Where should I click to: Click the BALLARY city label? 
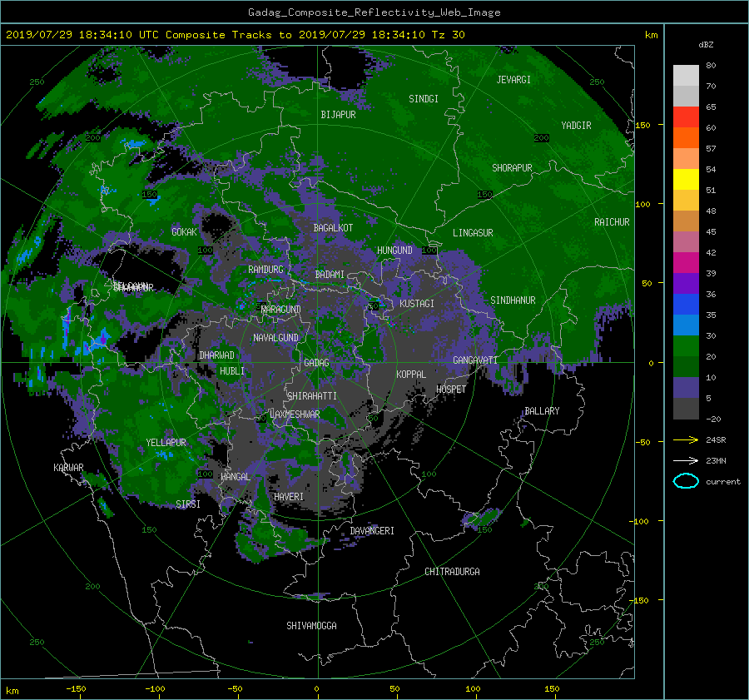(542, 411)
